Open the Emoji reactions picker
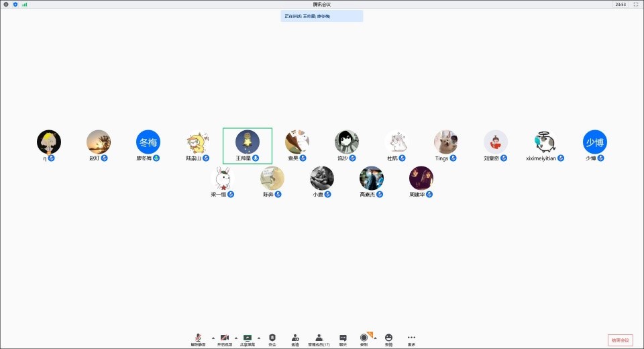Image resolution: width=644 pixels, height=349 pixels. 388,338
